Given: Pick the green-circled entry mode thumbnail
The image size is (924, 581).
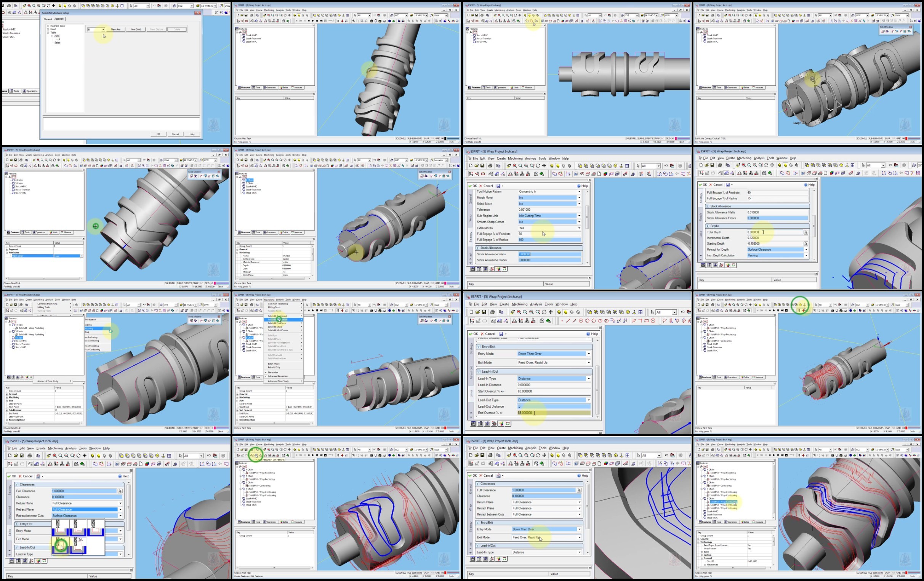Looking at the screenshot, I should [60, 546].
